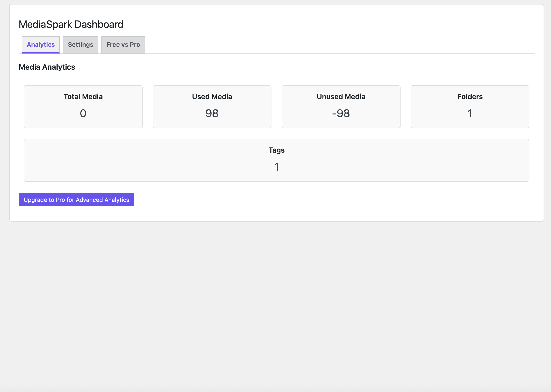Click the Used Media card showing 98
The height and width of the screenshot is (392, 551).
[212, 107]
